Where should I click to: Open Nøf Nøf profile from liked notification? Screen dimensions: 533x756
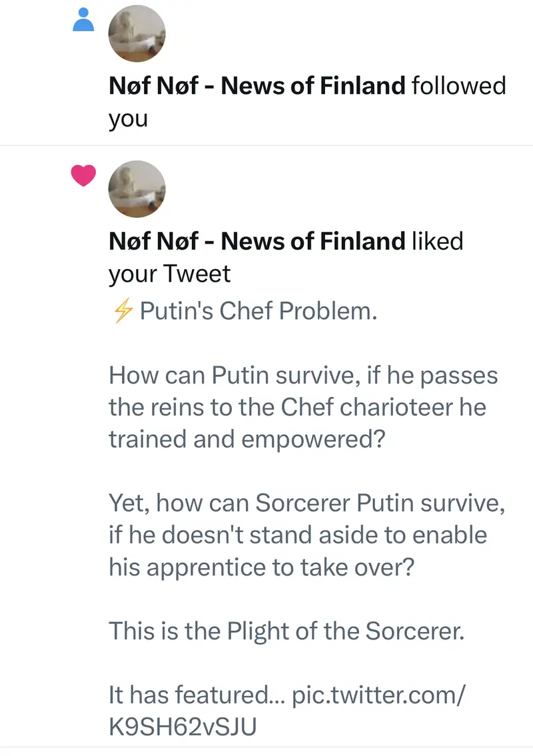tap(257, 240)
